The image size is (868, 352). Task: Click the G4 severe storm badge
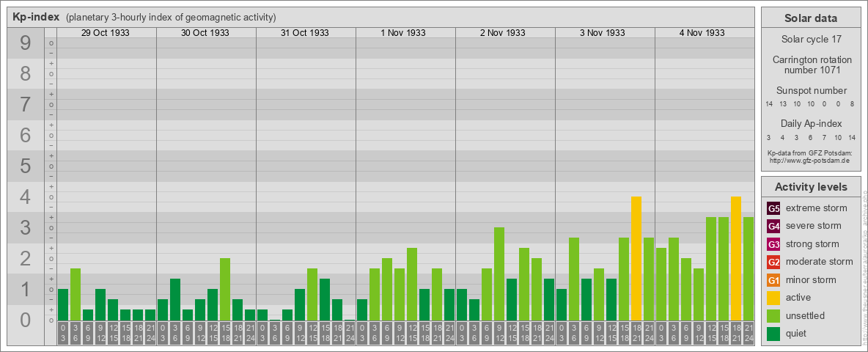click(773, 227)
